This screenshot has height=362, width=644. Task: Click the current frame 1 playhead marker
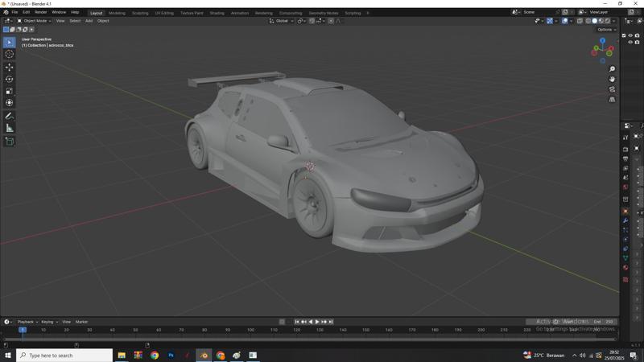click(x=23, y=330)
